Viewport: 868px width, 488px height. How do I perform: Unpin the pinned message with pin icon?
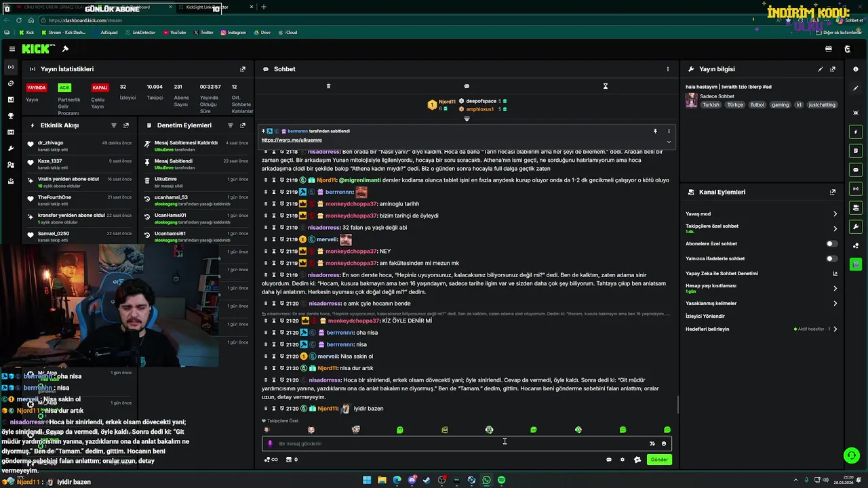click(655, 131)
